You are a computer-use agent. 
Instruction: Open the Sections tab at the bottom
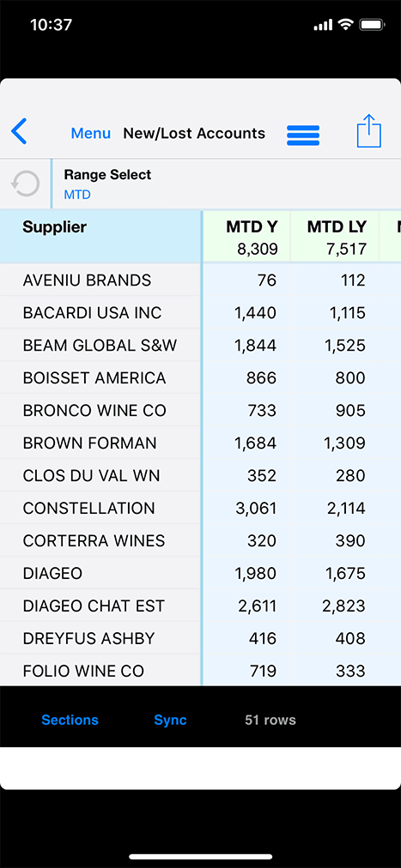(x=70, y=720)
